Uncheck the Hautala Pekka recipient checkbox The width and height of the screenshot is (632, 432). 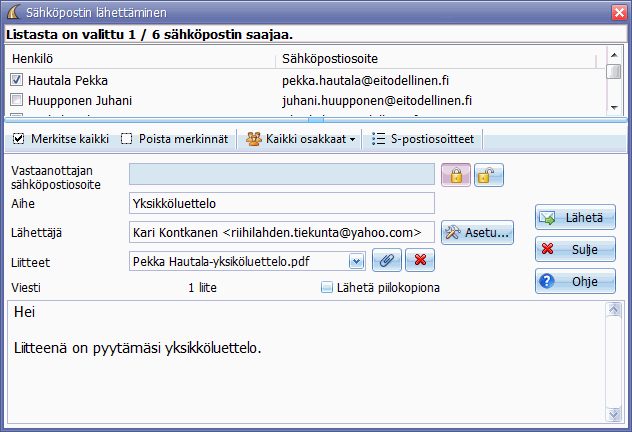point(17,80)
